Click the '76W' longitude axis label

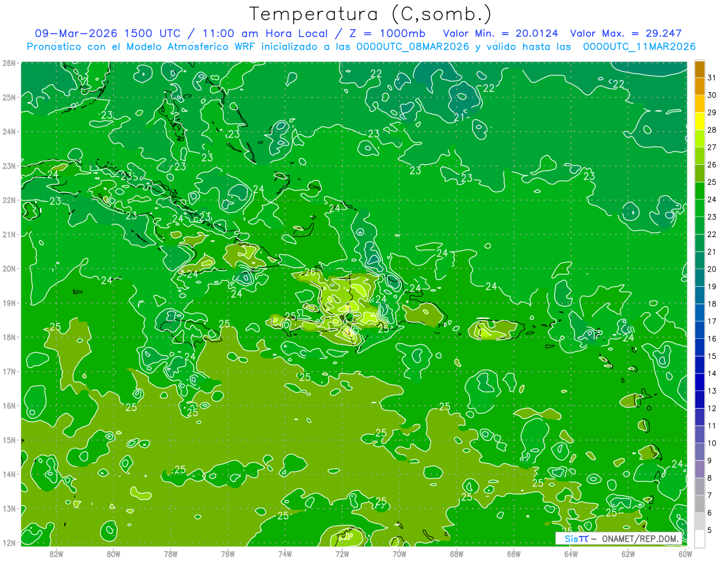pos(228,553)
